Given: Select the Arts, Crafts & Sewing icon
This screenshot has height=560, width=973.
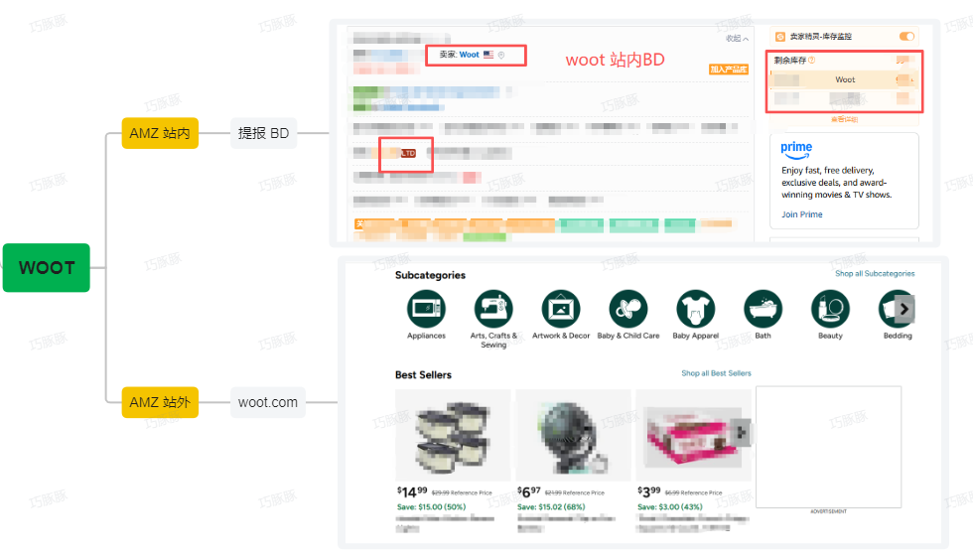Looking at the screenshot, I should pos(493,309).
